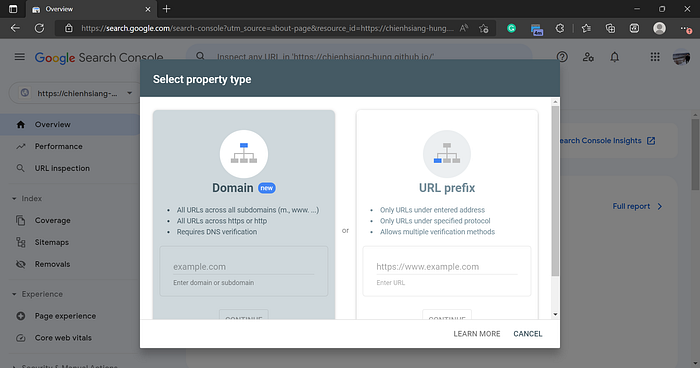Close the Overview browser tab
This screenshot has width=700, height=368.
[x=148, y=9]
